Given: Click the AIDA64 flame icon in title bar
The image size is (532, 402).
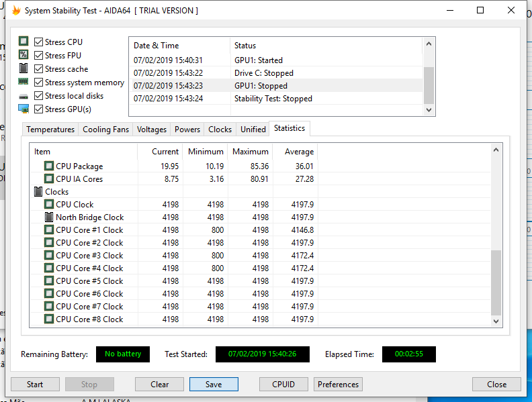Looking at the screenshot, I should pos(16,10).
